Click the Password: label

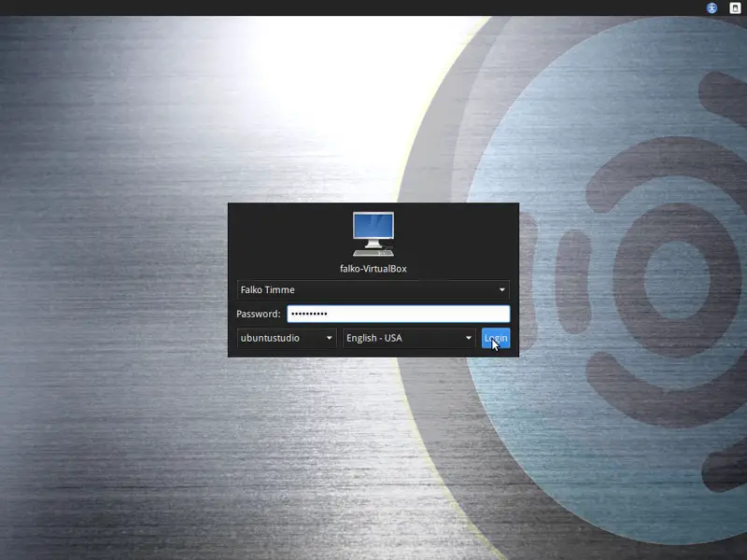(259, 314)
